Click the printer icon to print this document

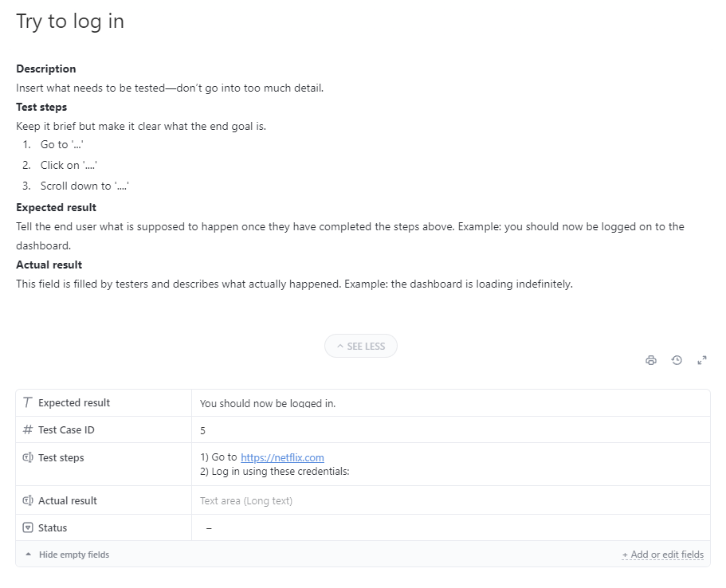[651, 360]
